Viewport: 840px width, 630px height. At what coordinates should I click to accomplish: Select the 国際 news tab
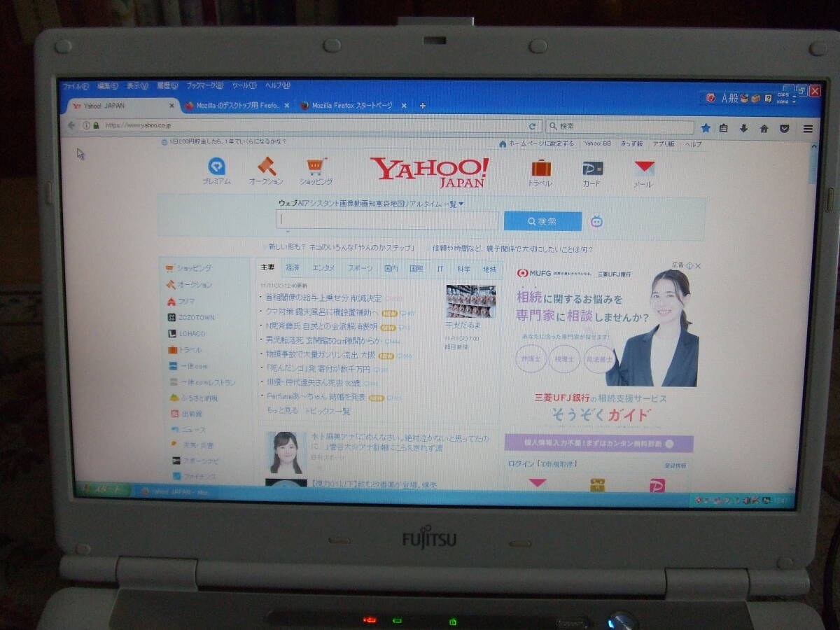[x=416, y=269]
